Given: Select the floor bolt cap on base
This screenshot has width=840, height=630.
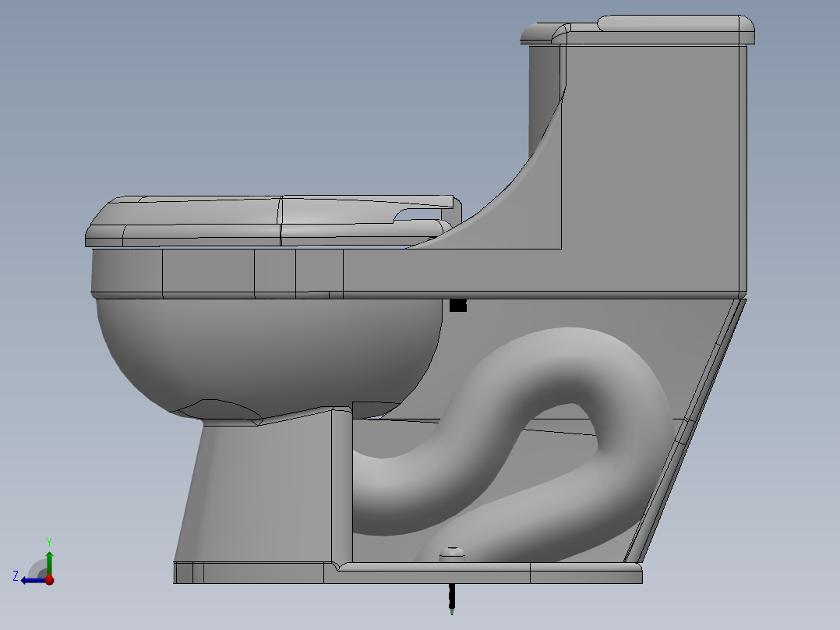Looking at the screenshot, I should [454, 554].
